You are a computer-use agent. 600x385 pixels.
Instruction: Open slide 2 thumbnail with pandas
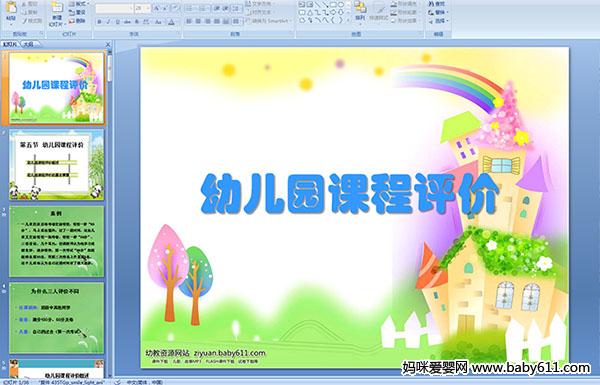(x=56, y=165)
